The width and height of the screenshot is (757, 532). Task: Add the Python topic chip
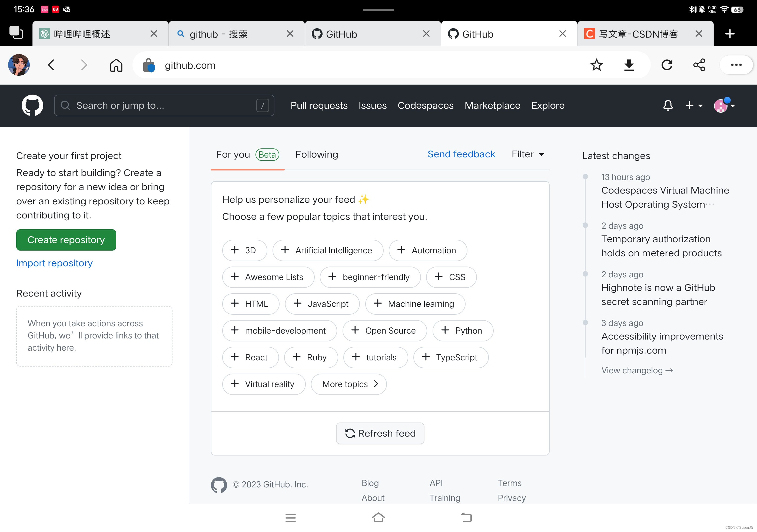463,331
